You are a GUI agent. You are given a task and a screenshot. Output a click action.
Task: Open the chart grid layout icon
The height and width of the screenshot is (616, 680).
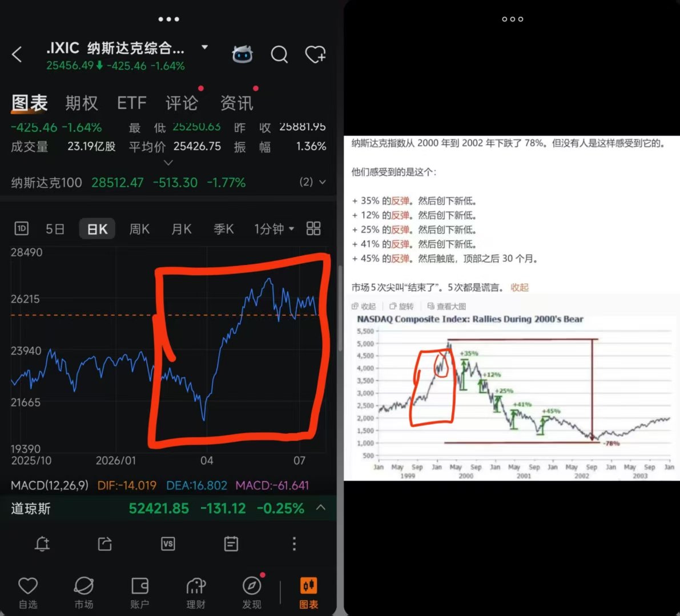tap(313, 228)
